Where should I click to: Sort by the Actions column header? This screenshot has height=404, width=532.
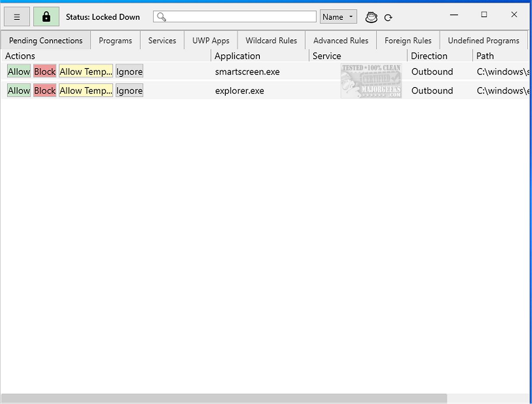(106, 56)
